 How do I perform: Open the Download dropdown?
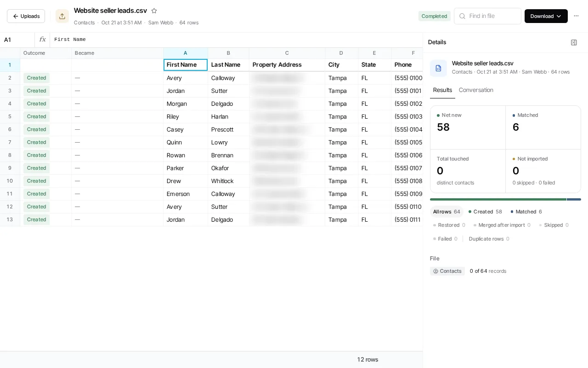click(546, 16)
